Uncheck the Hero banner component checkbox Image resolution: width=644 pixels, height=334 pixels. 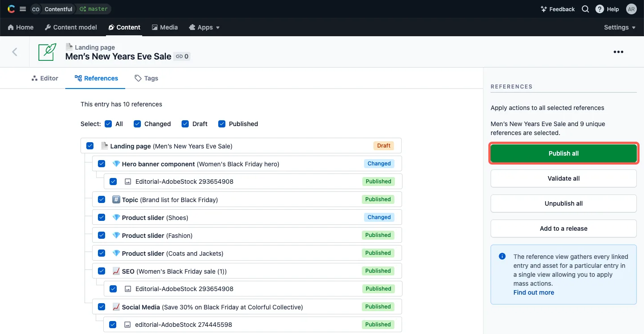102,164
